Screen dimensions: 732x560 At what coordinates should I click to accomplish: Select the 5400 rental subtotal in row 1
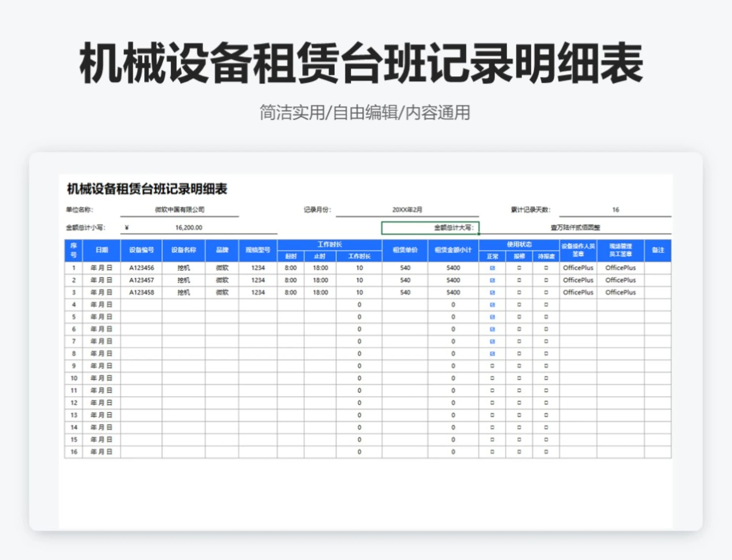pyautogui.click(x=453, y=268)
